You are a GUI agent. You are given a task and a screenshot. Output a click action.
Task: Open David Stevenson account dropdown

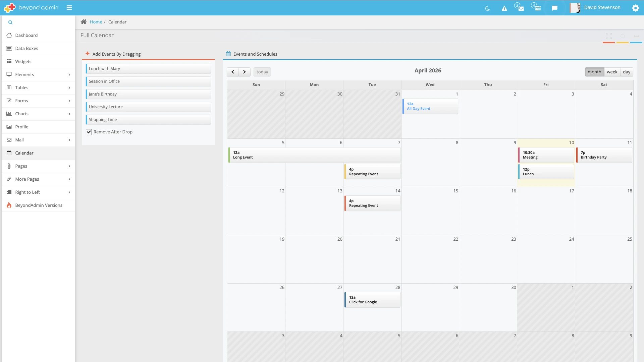[x=602, y=7]
